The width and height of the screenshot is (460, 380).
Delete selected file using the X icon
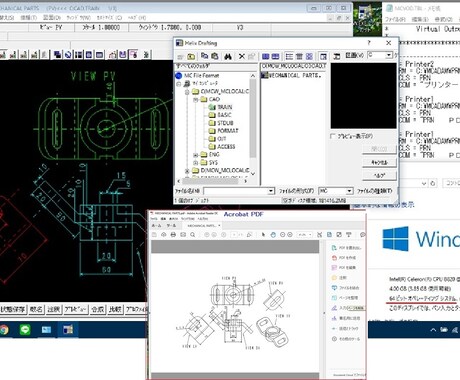tap(242, 56)
